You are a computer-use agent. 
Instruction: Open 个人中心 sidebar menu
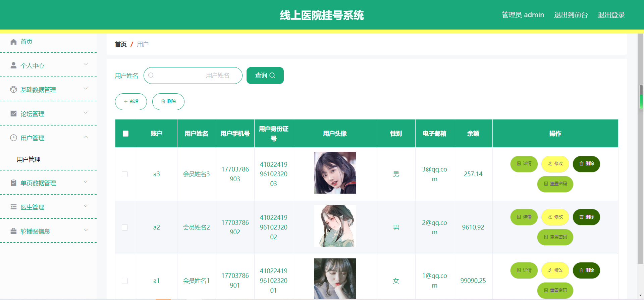pos(48,65)
